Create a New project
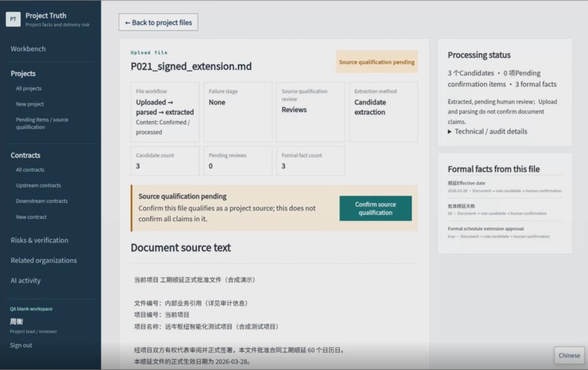This screenshot has height=370, width=588. coord(30,104)
